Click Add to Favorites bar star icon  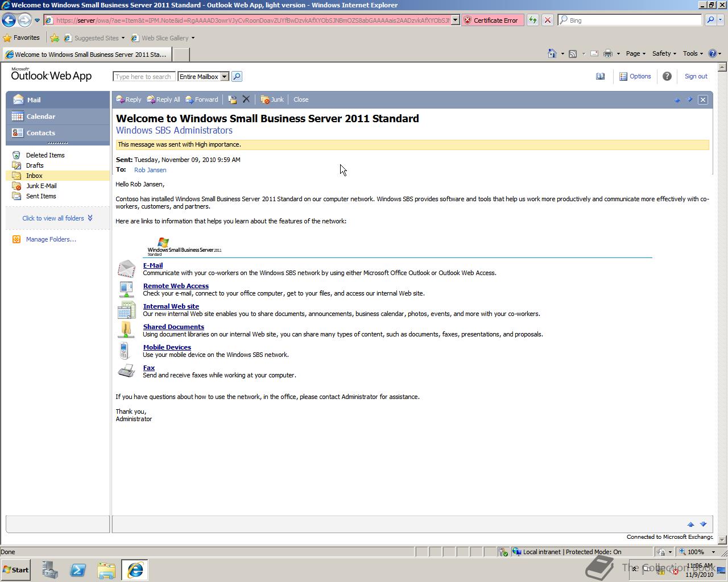(55, 38)
